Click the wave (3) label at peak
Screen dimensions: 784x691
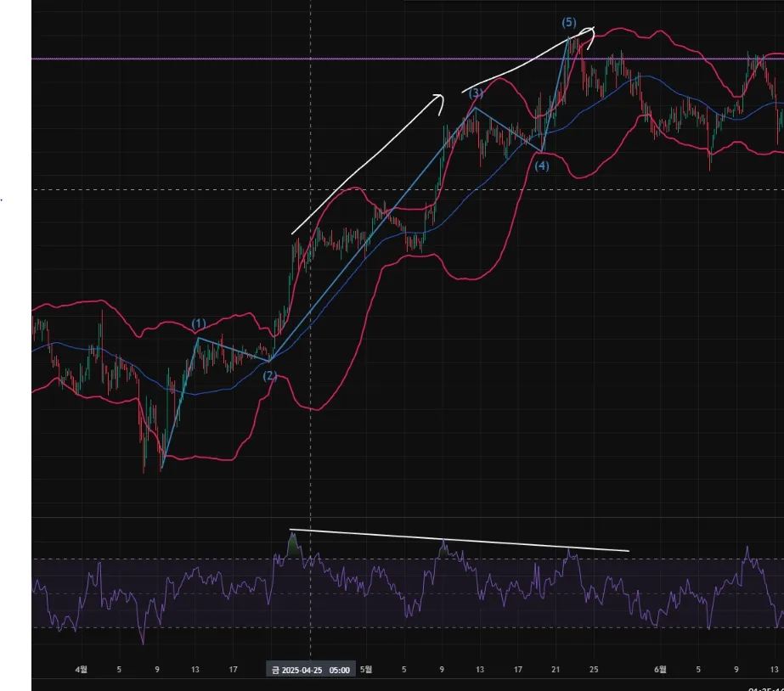(x=476, y=93)
